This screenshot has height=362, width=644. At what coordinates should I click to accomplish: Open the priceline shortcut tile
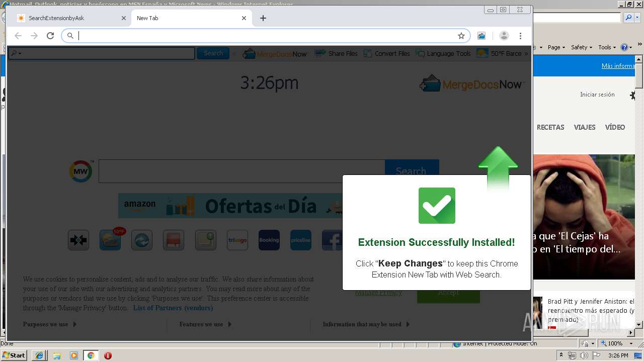point(301,240)
